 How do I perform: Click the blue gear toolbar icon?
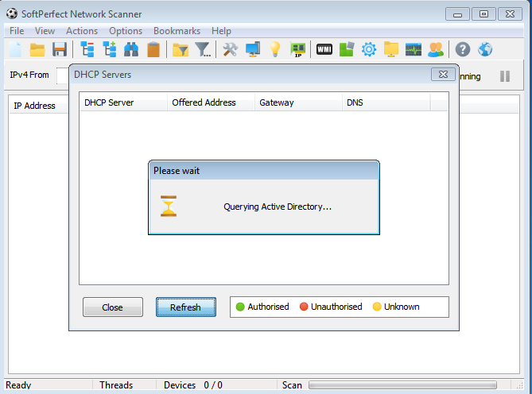point(369,50)
